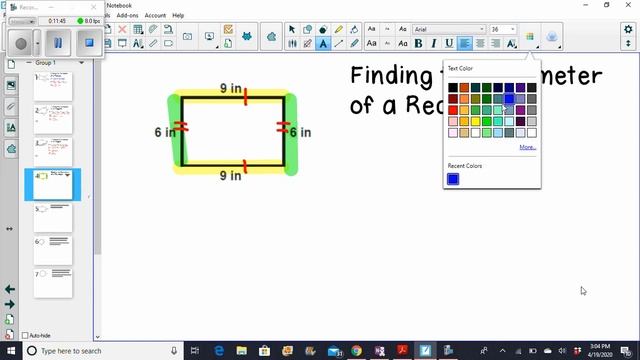
Task: Open the Windows Start menu
Action: pos(11,351)
